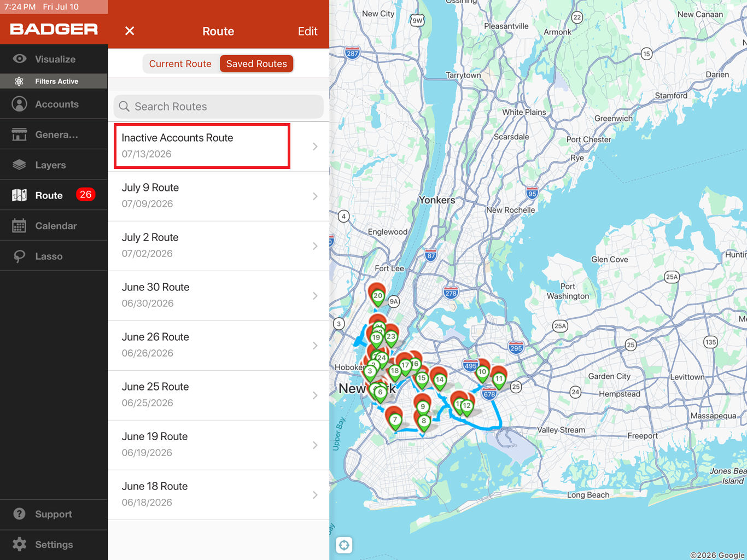
Task: Tap map pin number 9
Action: pos(422,406)
